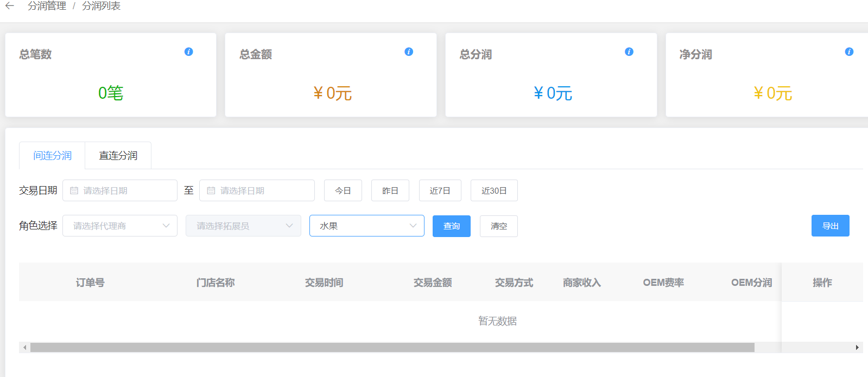
Task: Click the back arrow icon
Action: click(x=10, y=6)
